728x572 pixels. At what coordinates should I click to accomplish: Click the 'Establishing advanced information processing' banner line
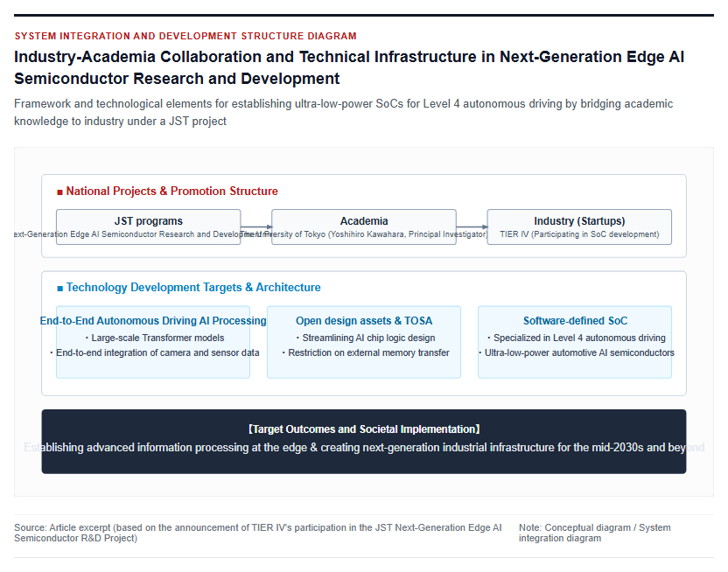(364, 447)
